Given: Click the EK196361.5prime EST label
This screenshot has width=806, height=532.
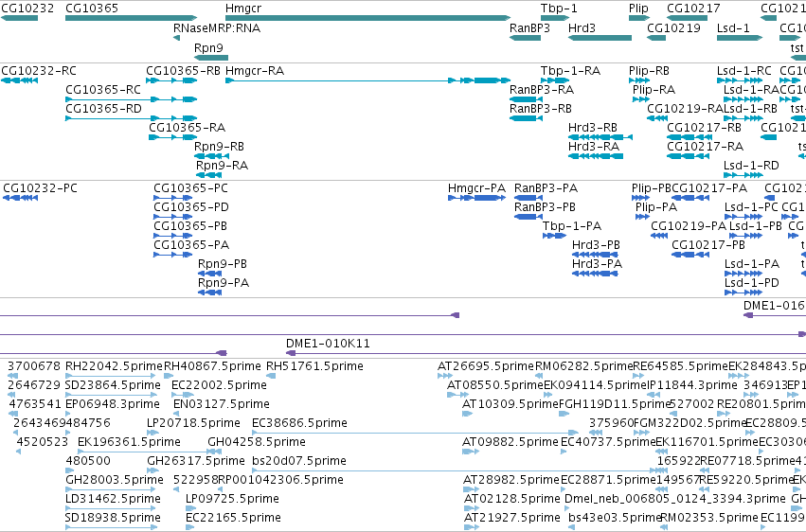Looking at the screenshot, I should (x=129, y=442).
